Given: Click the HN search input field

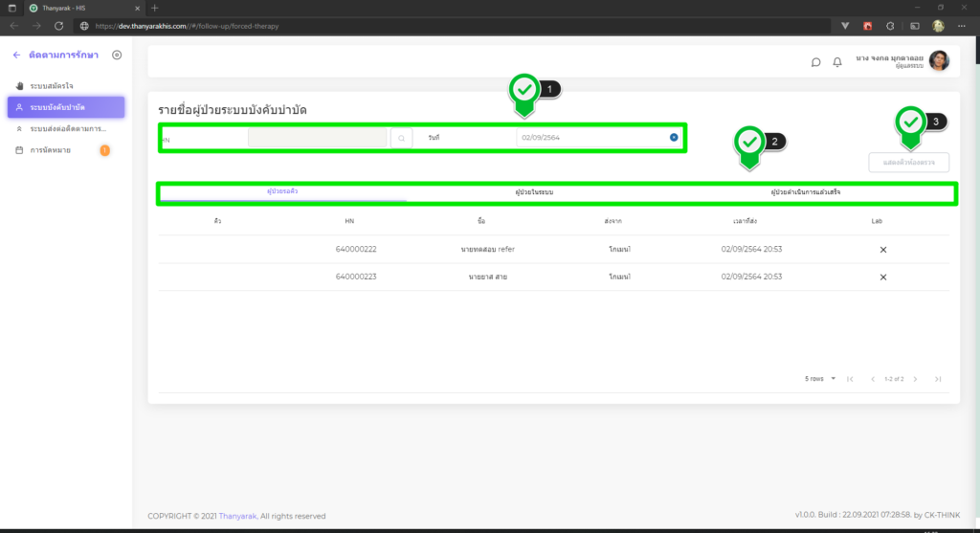Looking at the screenshot, I should click(316, 138).
